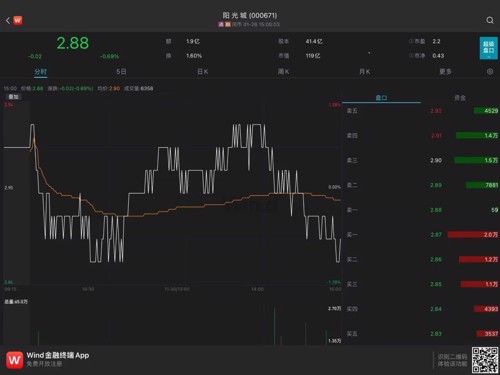The height and width of the screenshot is (375, 500).
Task: Tap the stock title 阳光城 (000671)
Action: 250,15
